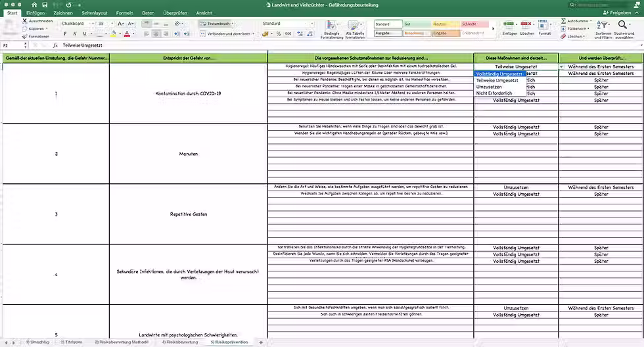This screenshot has height=347, width=644.
Task: Decrease indent in ribbon
Action: tap(177, 34)
